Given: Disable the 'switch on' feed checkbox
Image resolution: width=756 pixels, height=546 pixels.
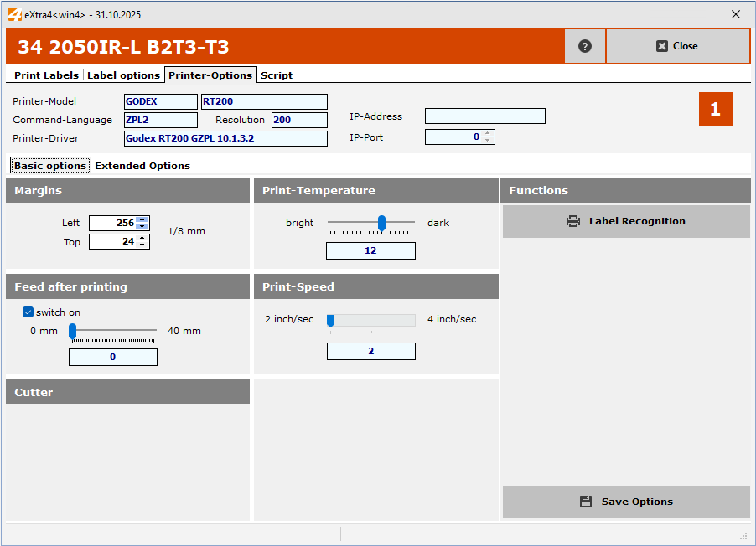Looking at the screenshot, I should 28,312.
